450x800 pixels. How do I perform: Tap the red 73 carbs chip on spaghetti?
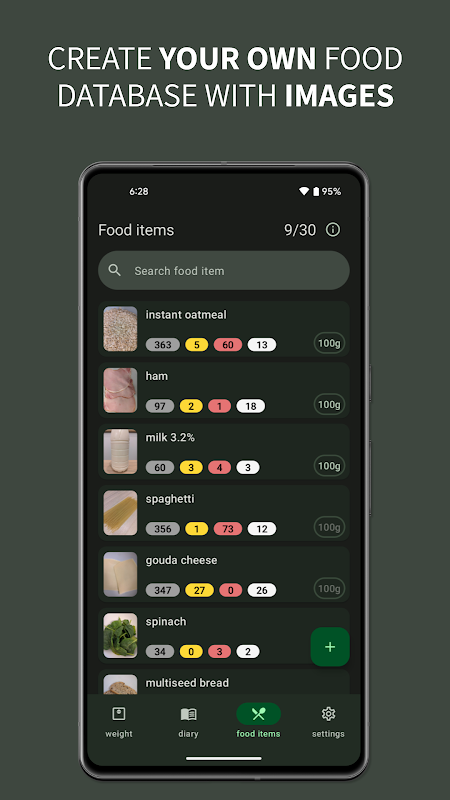tap(228, 529)
